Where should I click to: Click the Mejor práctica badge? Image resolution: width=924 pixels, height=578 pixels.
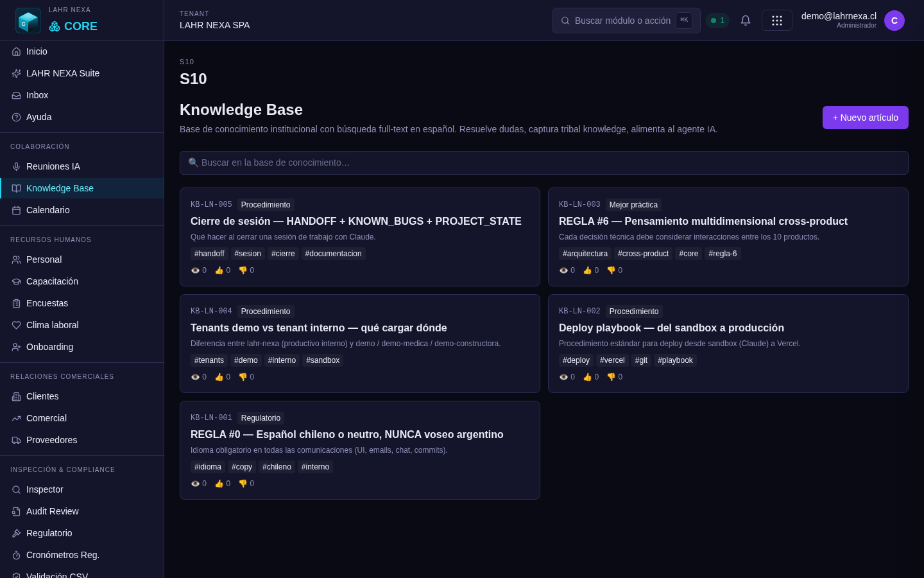click(633, 205)
